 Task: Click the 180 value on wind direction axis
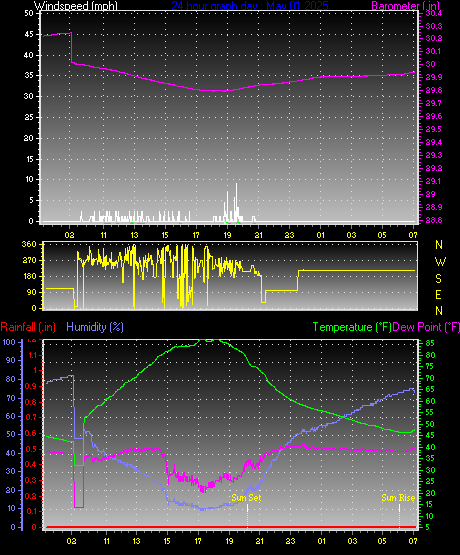point(29,276)
